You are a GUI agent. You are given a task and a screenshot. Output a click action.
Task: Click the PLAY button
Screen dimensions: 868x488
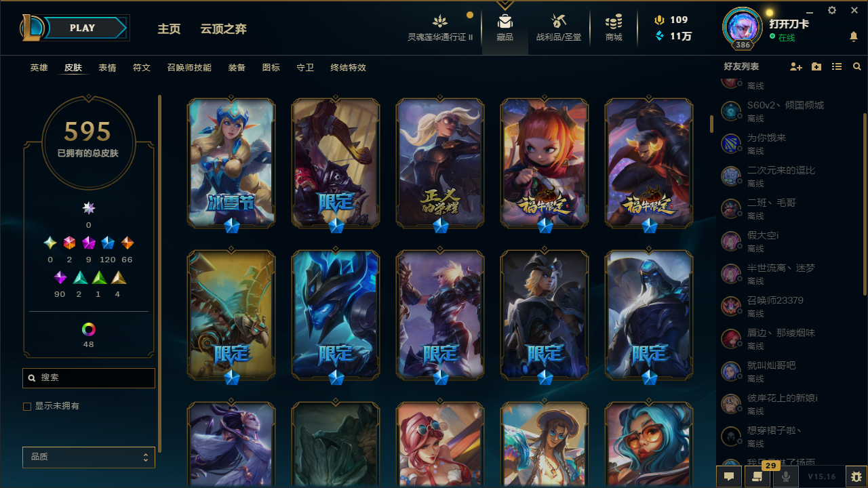click(x=83, y=28)
